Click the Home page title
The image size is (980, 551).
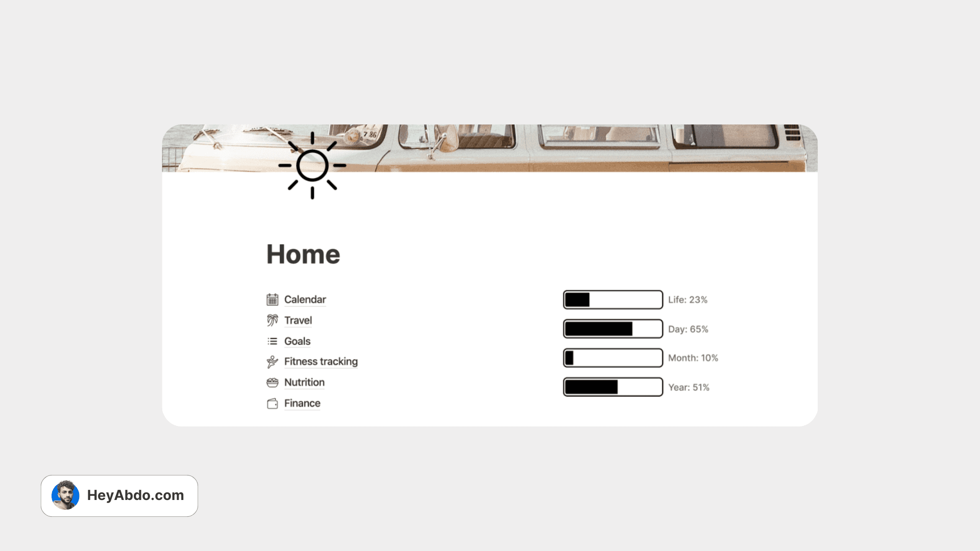tap(302, 254)
